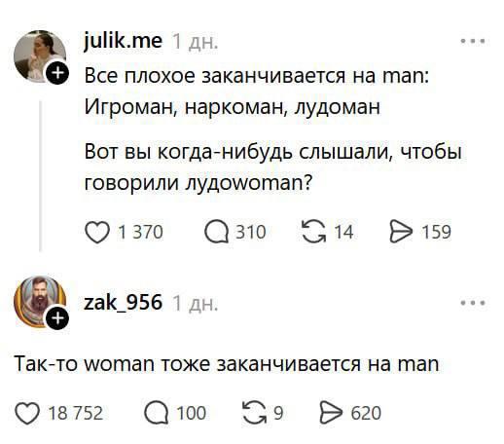The height and width of the screenshot is (444, 504).
Task: Open comments on the julik.me post
Action: (x=216, y=233)
